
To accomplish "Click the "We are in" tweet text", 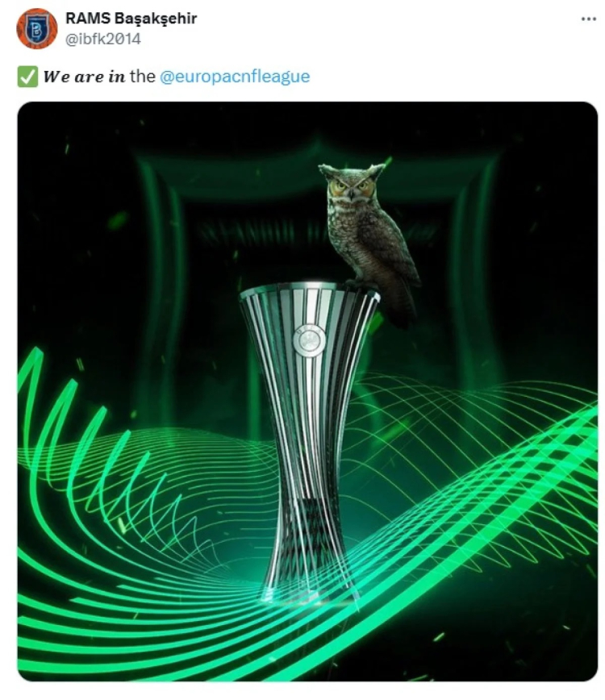I will click(85, 77).
